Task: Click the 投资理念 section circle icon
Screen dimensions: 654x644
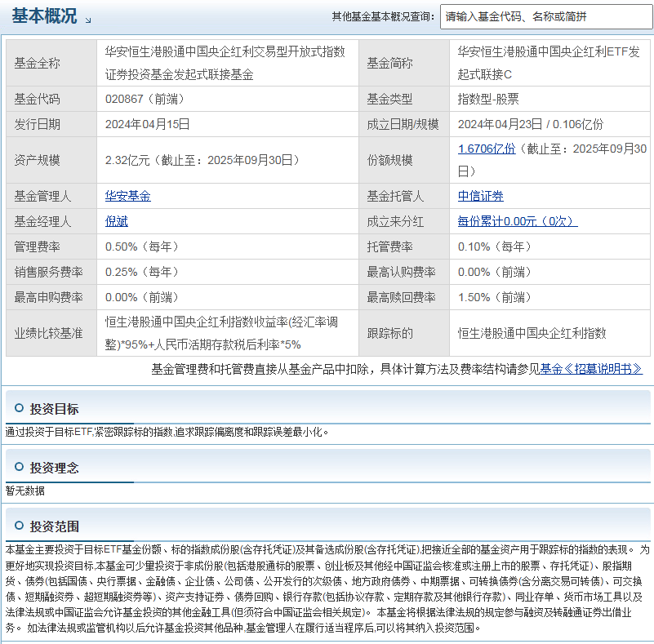Action: [19, 467]
